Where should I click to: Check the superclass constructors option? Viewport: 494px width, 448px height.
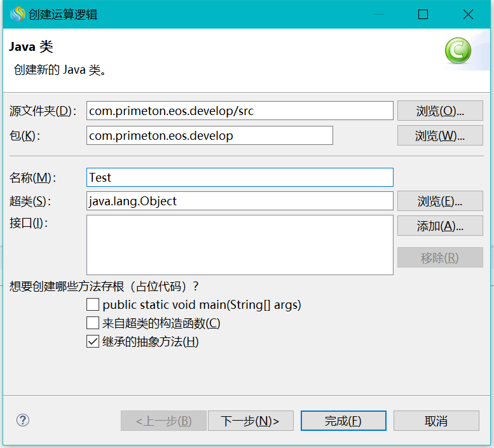coord(93,323)
